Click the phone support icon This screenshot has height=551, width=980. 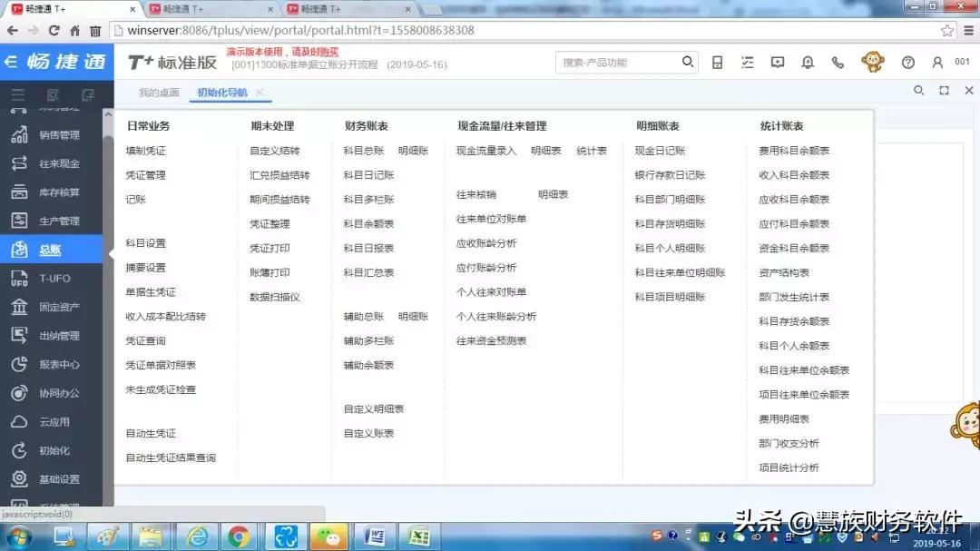(837, 62)
